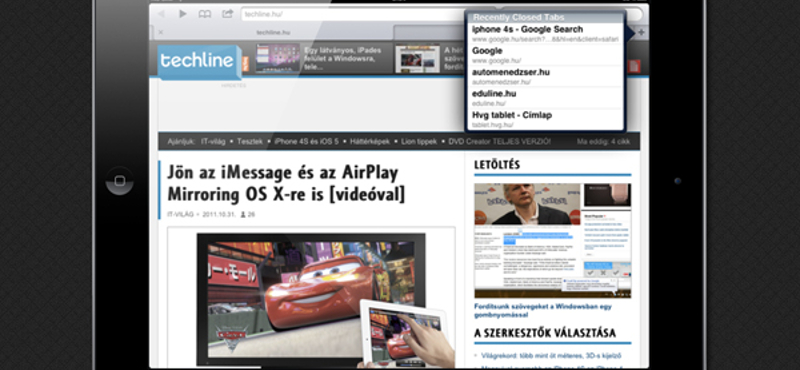Tap the Safari back arrow
Viewport: 800px width, 370px height.
(161, 14)
